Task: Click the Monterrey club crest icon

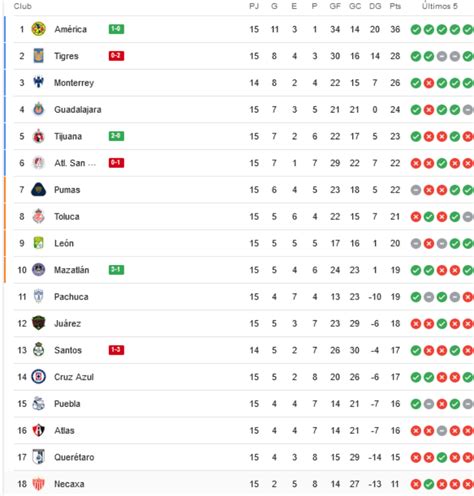Action: click(x=38, y=82)
